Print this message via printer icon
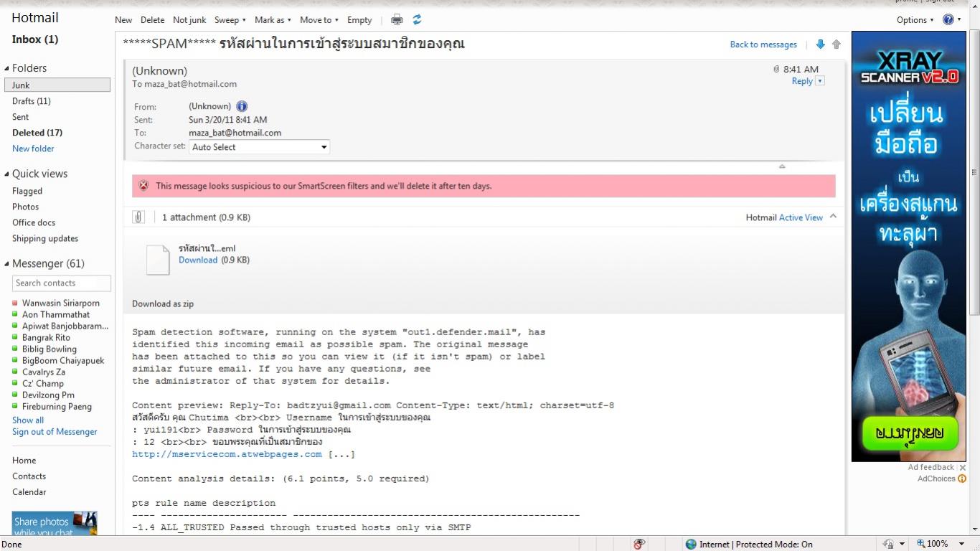The image size is (980, 551). tap(397, 20)
